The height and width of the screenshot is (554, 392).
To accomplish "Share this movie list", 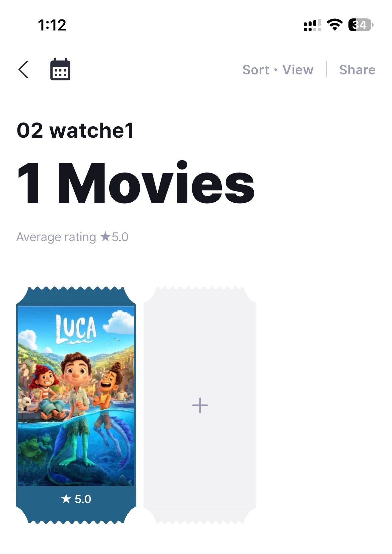I will 357,70.
